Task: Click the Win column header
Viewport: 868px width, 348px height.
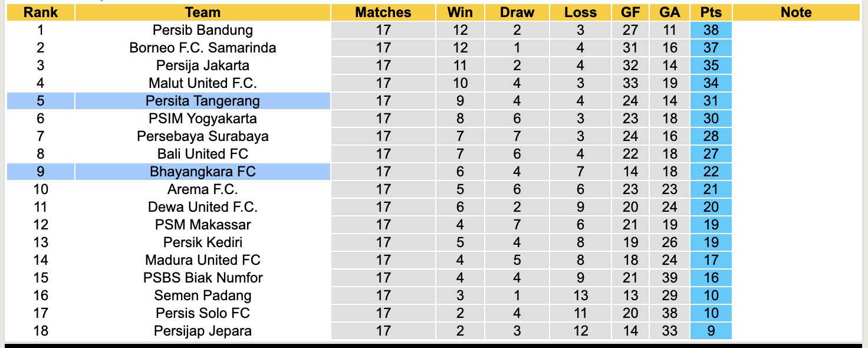Action: click(460, 12)
